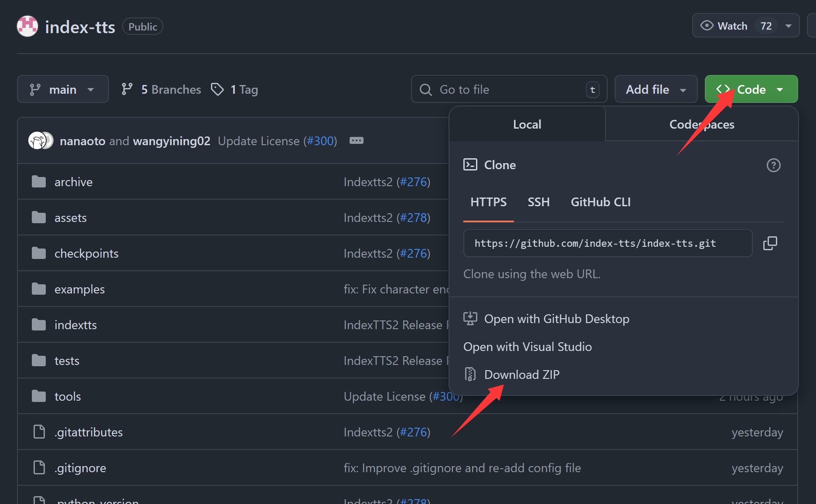This screenshot has height=504, width=816.
Task: Open the index-tts repository name link
Action: (80, 27)
